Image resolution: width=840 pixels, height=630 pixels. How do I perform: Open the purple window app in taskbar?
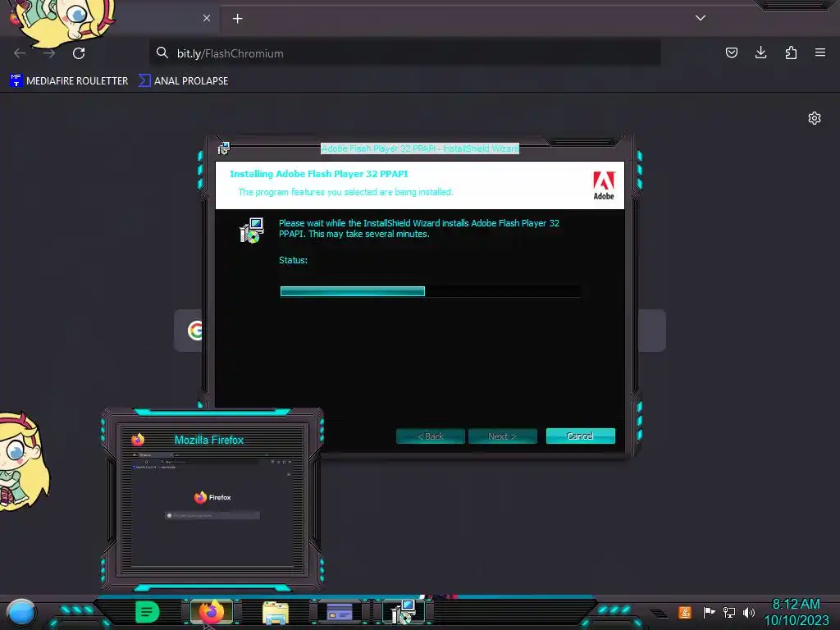tap(339, 612)
